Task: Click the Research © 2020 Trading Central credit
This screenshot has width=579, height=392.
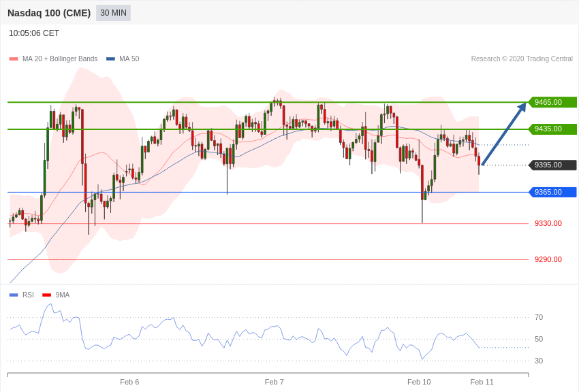Action: click(522, 59)
